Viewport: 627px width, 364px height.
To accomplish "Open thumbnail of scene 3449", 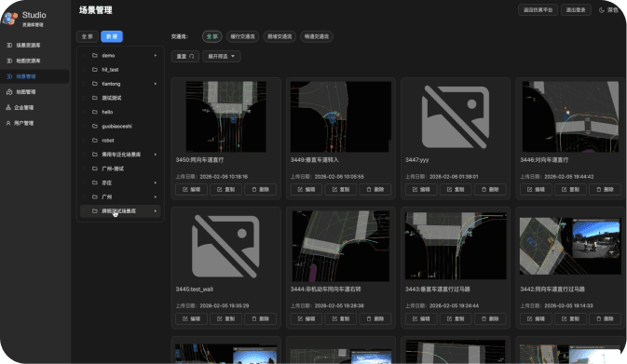I will (341, 116).
